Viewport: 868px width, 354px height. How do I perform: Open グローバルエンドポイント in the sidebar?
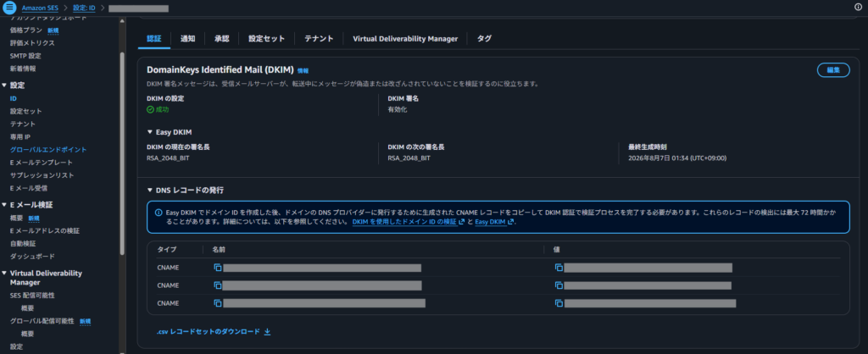[48, 149]
